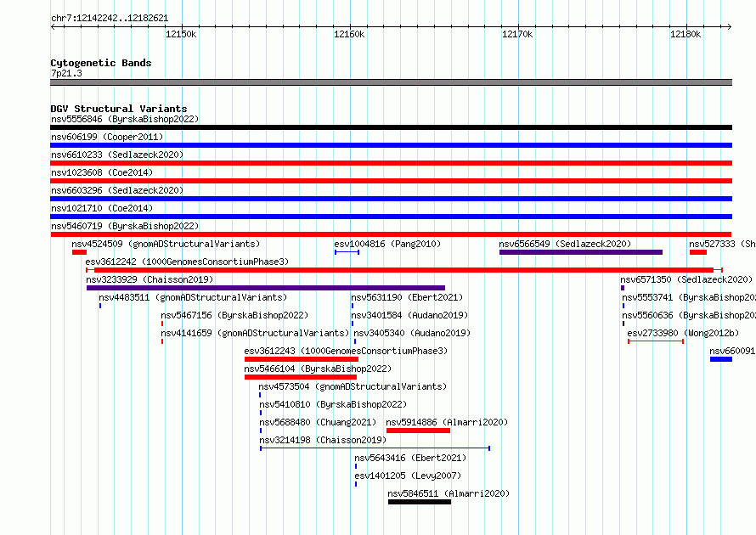
Task: Click the blue nsv660091 variant bar
Action: (x=721, y=359)
